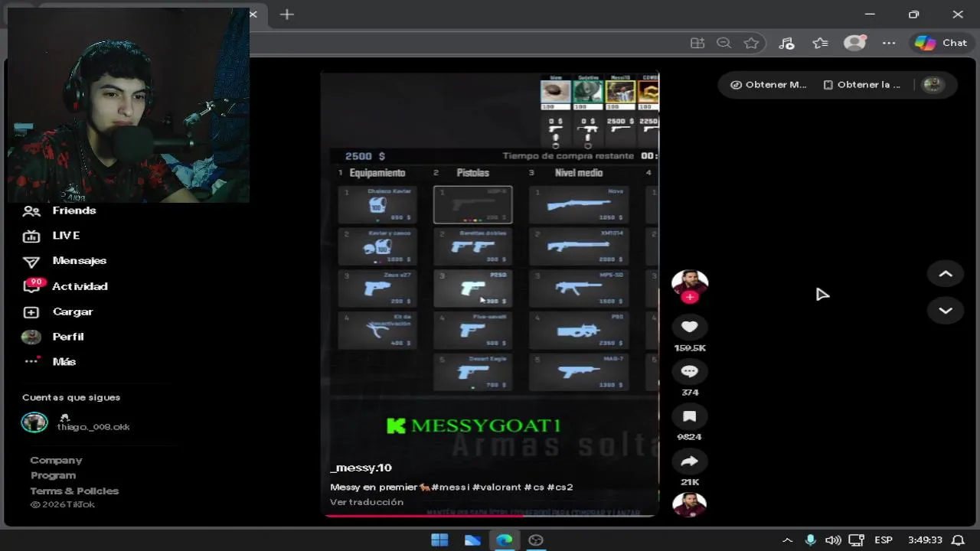Image resolution: width=980 pixels, height=551 pixels.
Task: Open profile avatar in TikTok top bar
Action: pyautogui.click(x=933, y=85)
